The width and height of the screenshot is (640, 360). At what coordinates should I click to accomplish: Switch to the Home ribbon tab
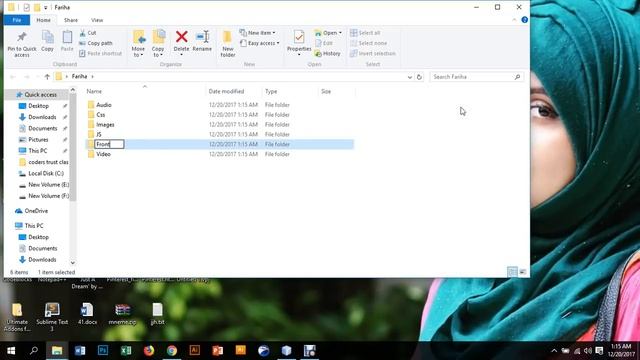tap(44, 20)
